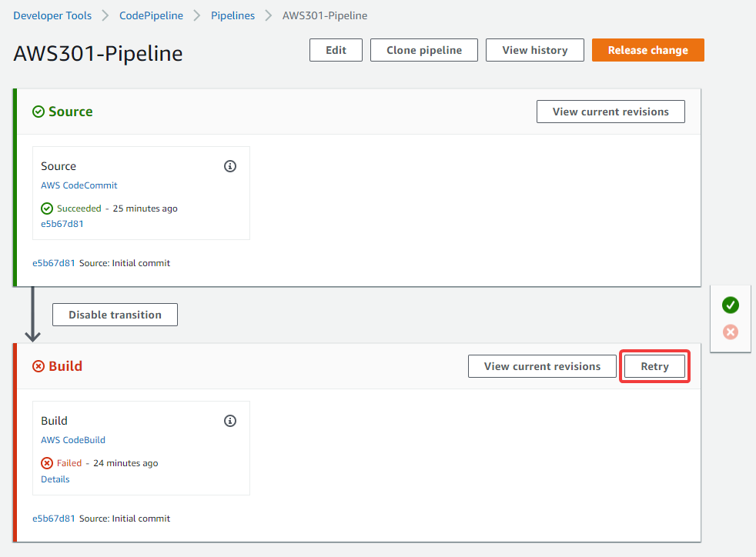Navigate to CodePipeline breadcrumb
Image resolution: width=756 pixels, height=557 pixels.
coord(152,15)
